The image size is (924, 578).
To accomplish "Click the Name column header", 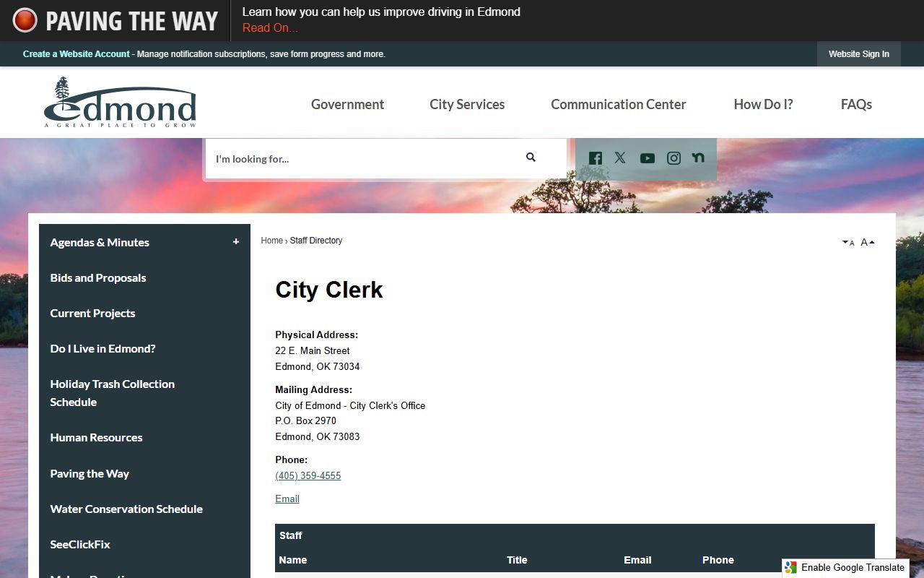I will pyautogui.click(x=293, y=560).
